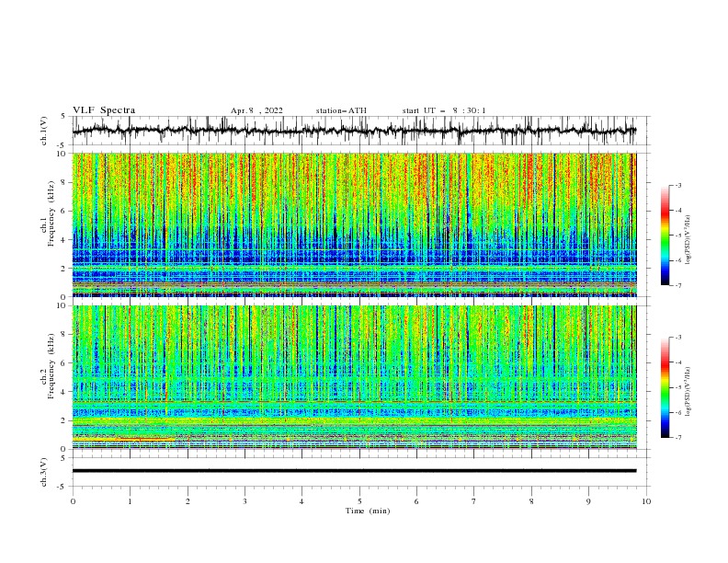Click the "ch.1(V)" axis label
Image resolution: width=728 pixels, height=563 pixels.
44,131
